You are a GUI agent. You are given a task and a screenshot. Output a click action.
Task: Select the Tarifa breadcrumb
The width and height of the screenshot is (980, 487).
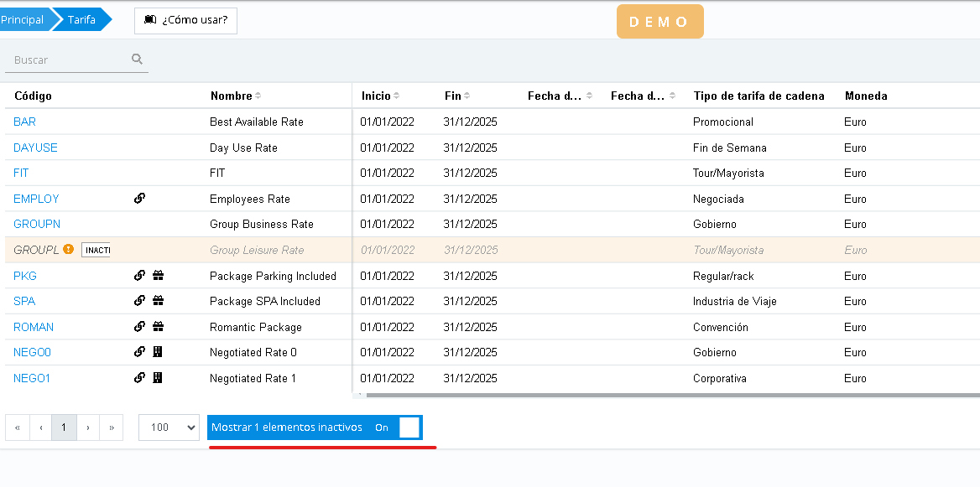tap(81, 20)
